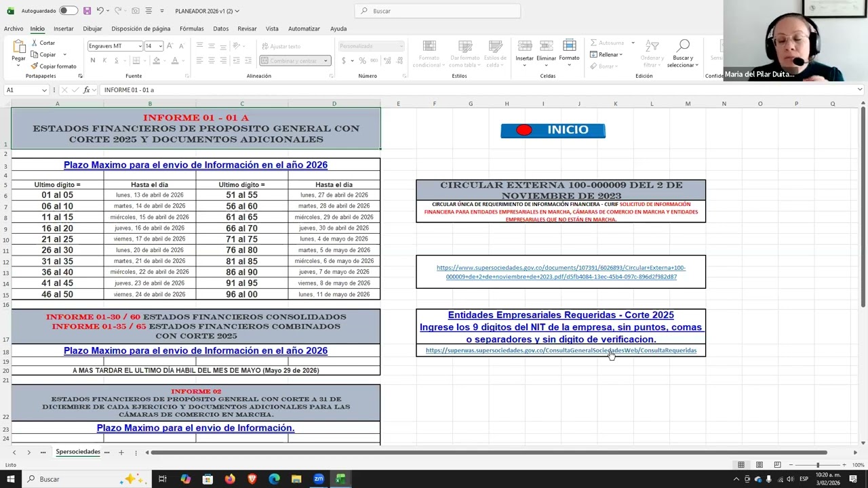Select the Copiar formato brush
This screenshot has width=868, height=488.
pyautogui.click(x=35, y=66)
